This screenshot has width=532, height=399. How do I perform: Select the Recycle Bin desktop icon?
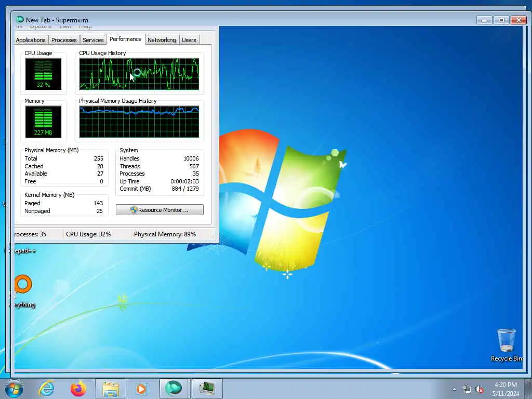pyautogui.click(x=506, y=345)
